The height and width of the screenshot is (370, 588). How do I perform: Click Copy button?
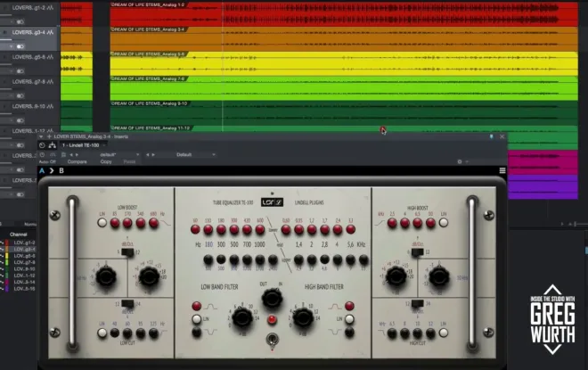click(x=106, y=161)
